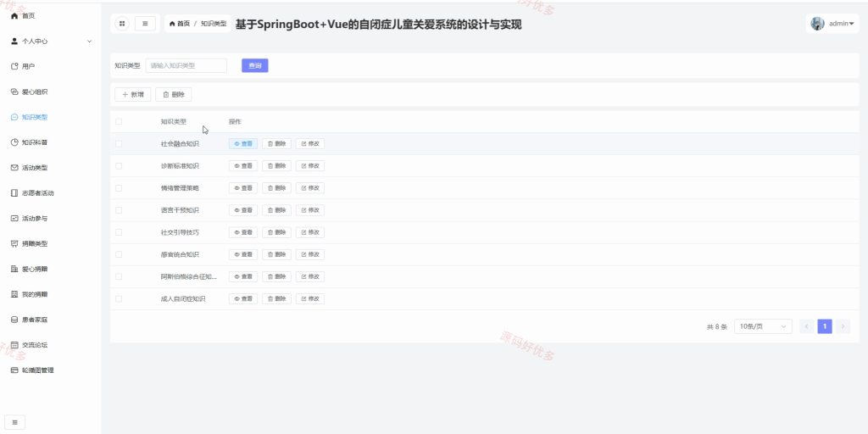Check the 语言干预知识 row checkbox

tap(119, 210)
